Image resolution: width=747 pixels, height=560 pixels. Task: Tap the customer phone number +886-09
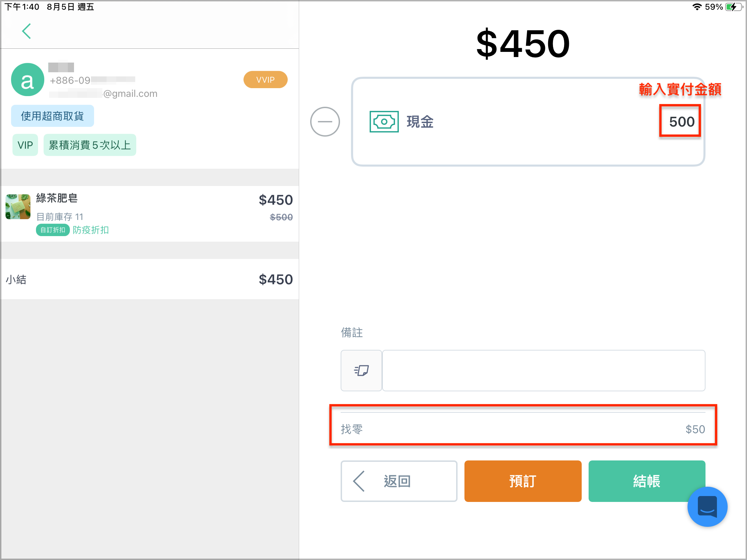(92, 80)
